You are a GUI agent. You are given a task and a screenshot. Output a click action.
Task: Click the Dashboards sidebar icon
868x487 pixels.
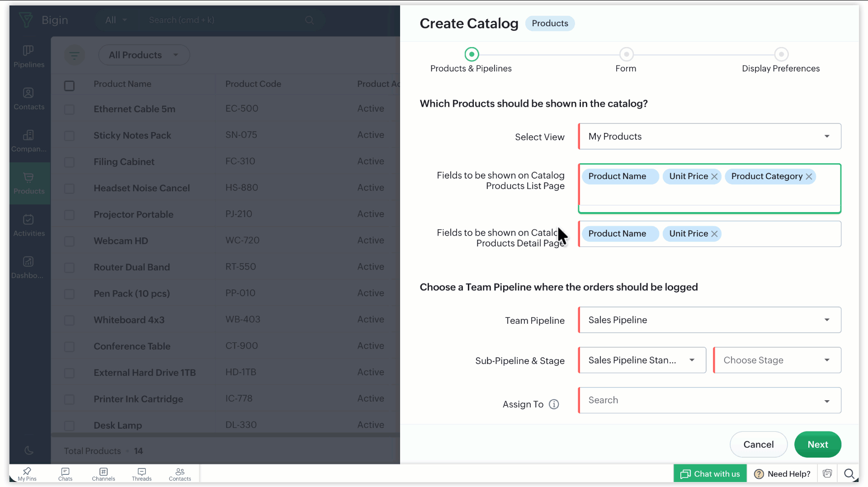click(28, 267)
